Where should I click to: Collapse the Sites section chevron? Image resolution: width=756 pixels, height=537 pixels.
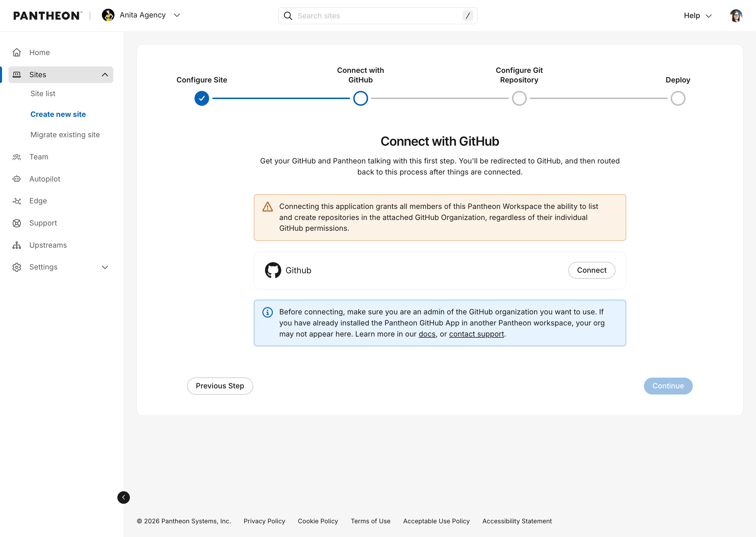(x=105, y=75)
